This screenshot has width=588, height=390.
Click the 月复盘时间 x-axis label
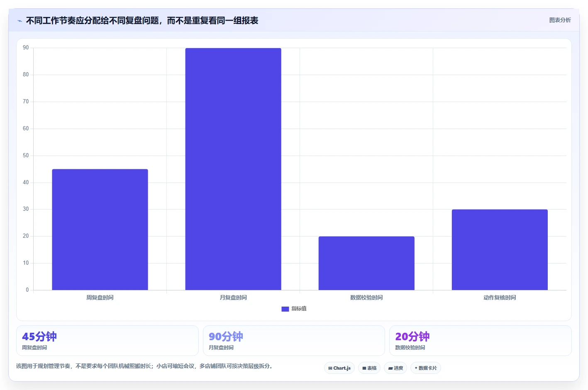click(233, 297)
